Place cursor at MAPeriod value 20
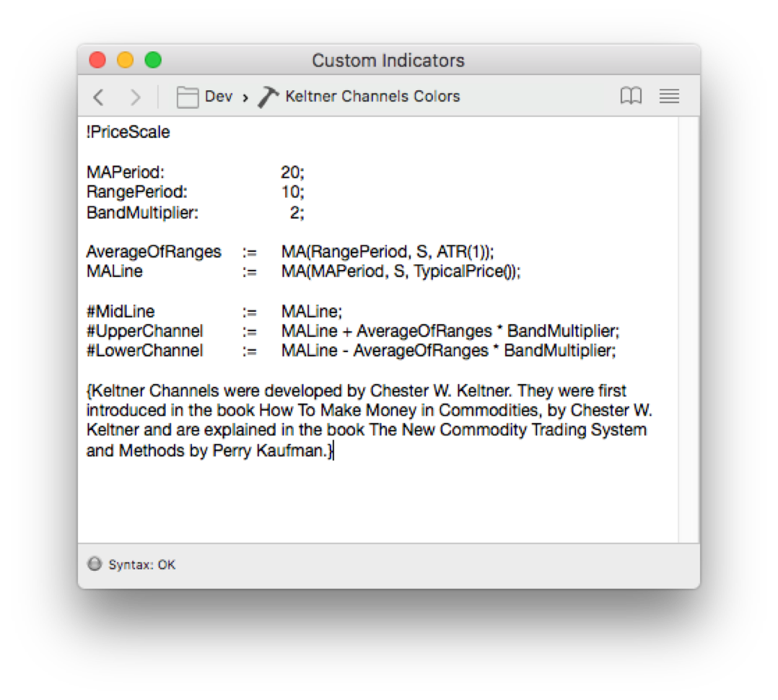This screenshot has height=700, width=778. click(292, 172)
